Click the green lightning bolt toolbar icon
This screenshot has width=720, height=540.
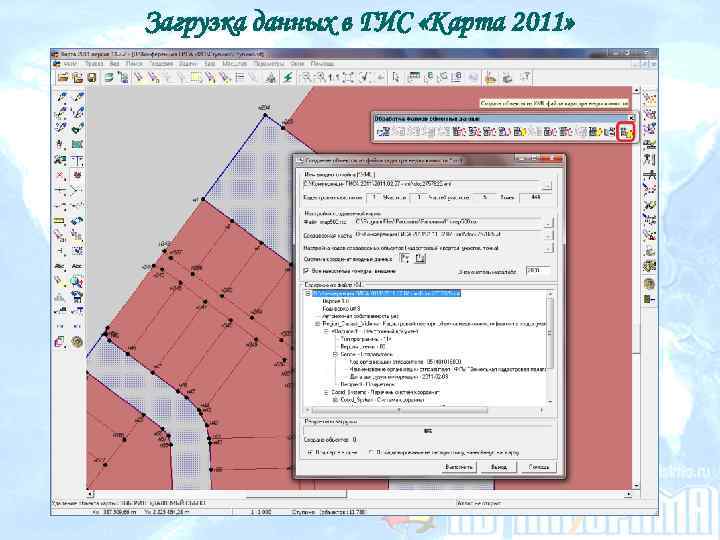(288, 78)
